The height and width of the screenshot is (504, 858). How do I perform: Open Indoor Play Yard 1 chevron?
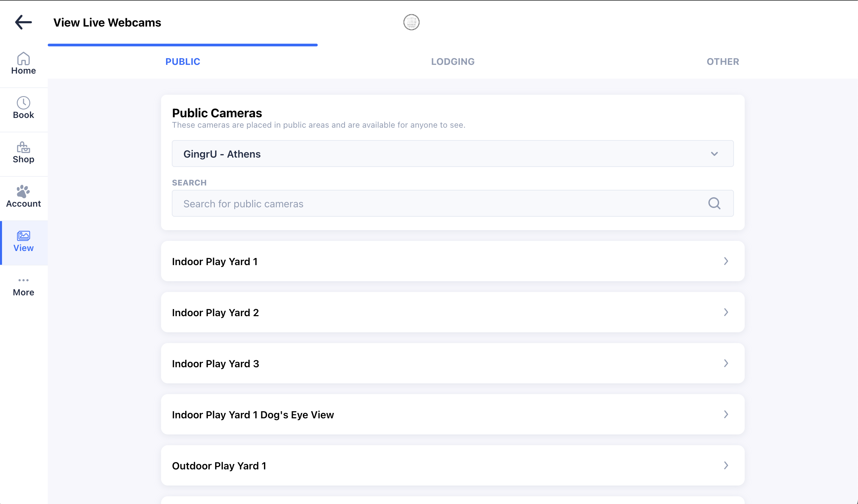click(726, 261)
